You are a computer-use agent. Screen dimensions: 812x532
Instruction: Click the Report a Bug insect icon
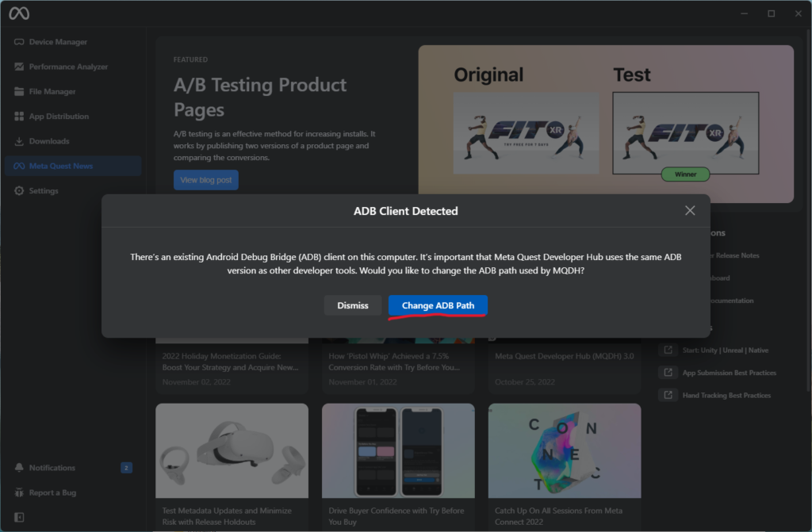(19, 492)
